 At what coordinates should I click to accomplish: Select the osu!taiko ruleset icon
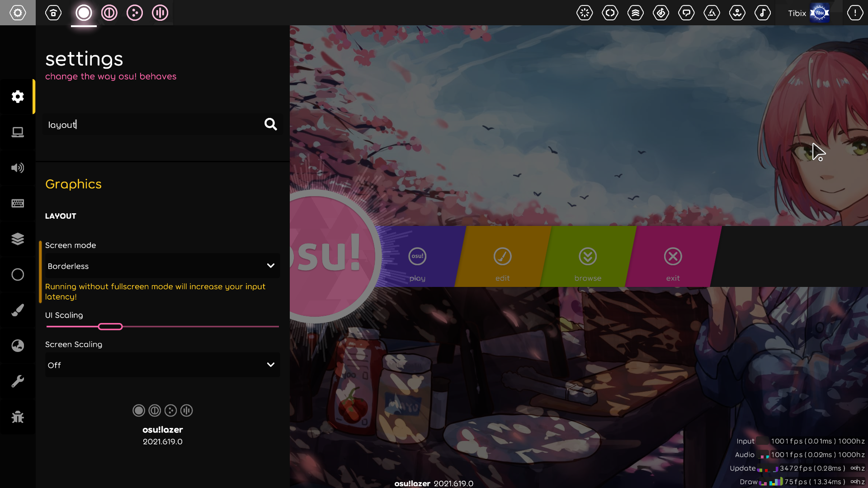pyautogui.click(x=109, y=13)
